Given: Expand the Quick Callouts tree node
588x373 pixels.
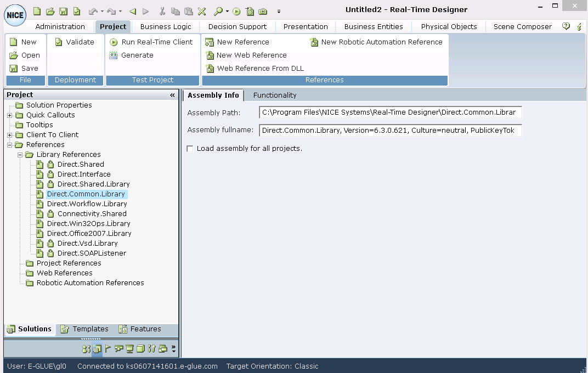Looking at the screenshot, I should coord(10,115).
